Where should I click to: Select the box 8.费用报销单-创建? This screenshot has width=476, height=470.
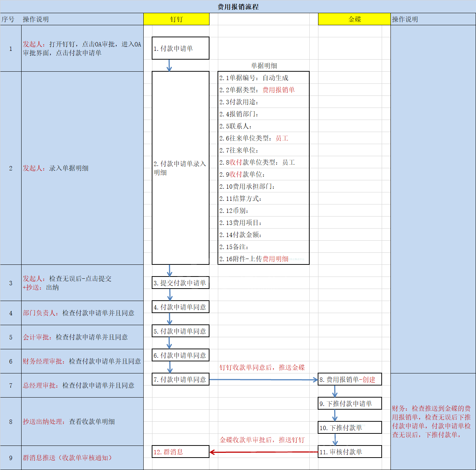tap(350, 379)
